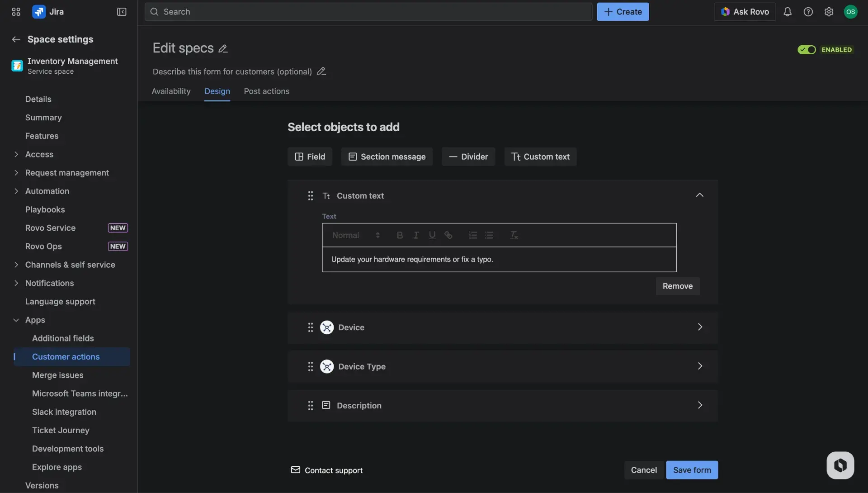
Task: Open the Normal text style dropdown
Action: click(x=356, y=235)
